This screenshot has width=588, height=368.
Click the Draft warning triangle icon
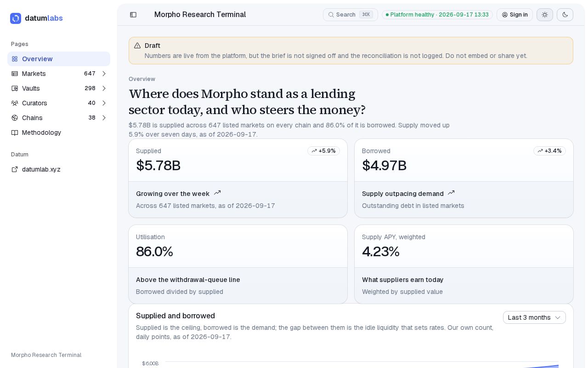[x=137, y=46]
